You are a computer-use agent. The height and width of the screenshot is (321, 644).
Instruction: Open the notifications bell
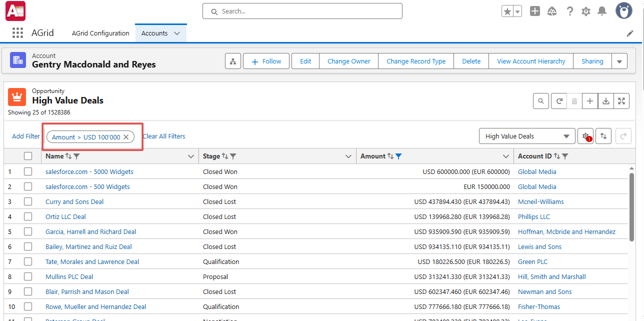coord(602,11)
